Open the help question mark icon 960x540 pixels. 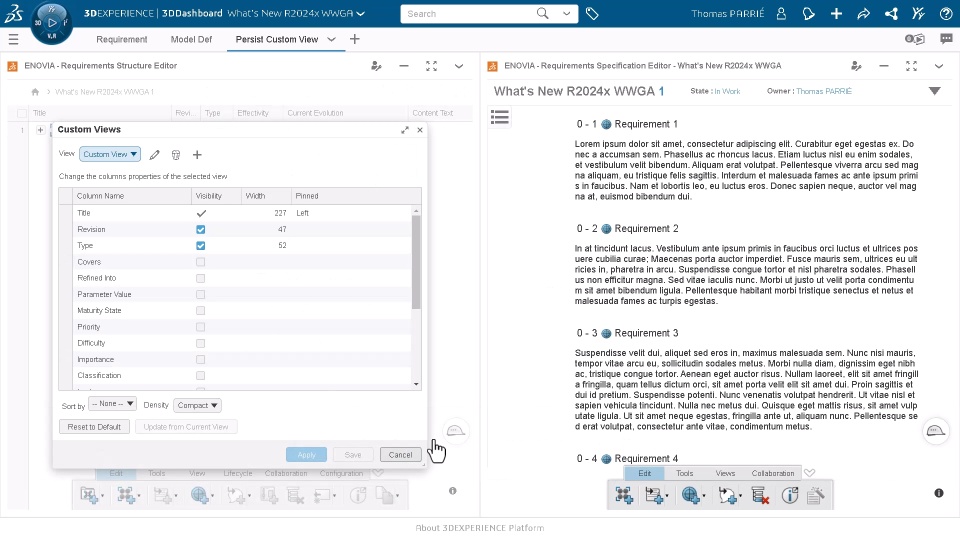pos(946,13)
